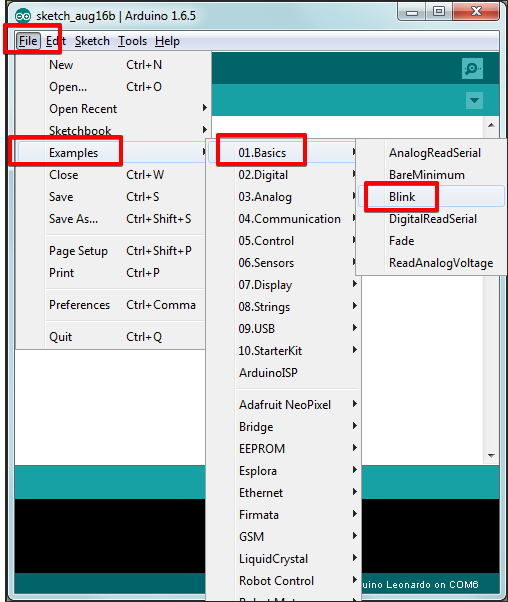Open Page Setup from File menu
508x602 pixels.
tap(112, 251)
